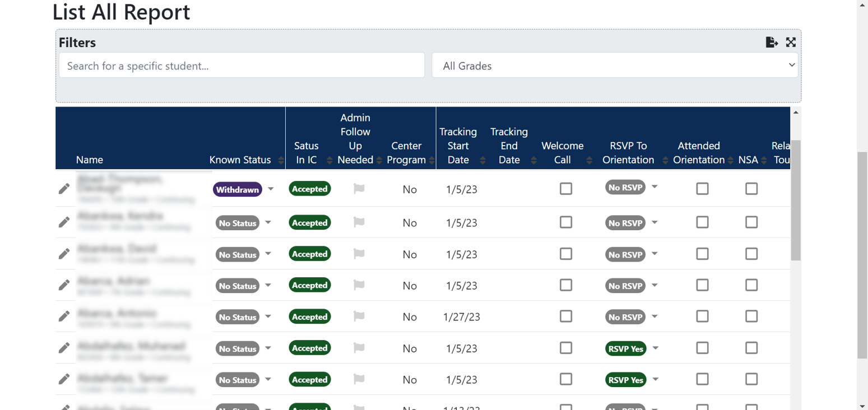
Task: Click the RSVP Yes badge in Tamer's row
Action: (x=626, y=380)
